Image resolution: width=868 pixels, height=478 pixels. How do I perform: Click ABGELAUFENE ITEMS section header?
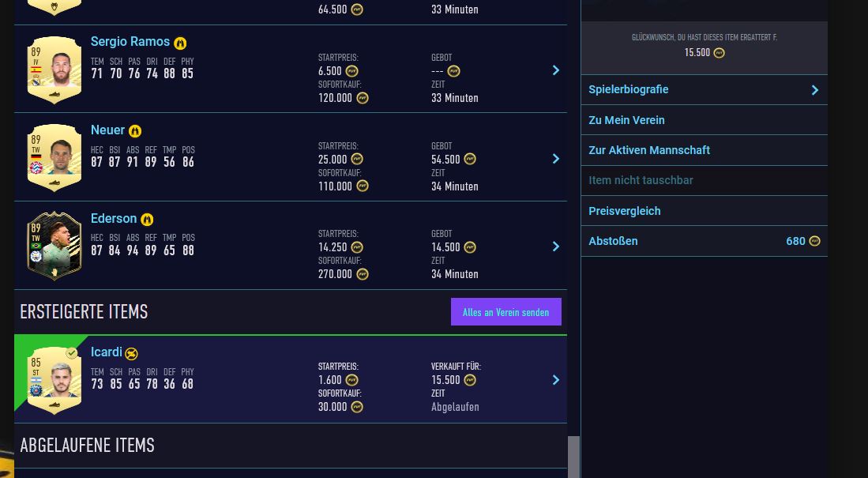[x=88, y=446]
